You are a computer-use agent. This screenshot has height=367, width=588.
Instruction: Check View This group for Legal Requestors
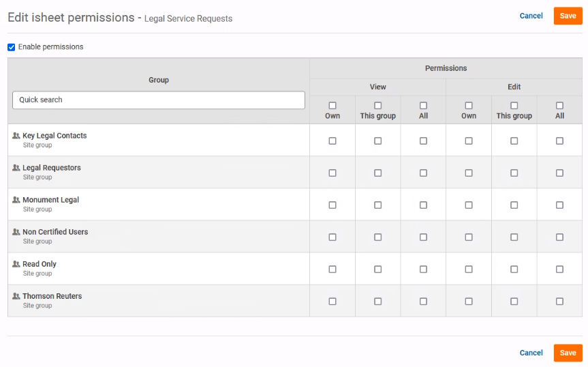(377, 173)
